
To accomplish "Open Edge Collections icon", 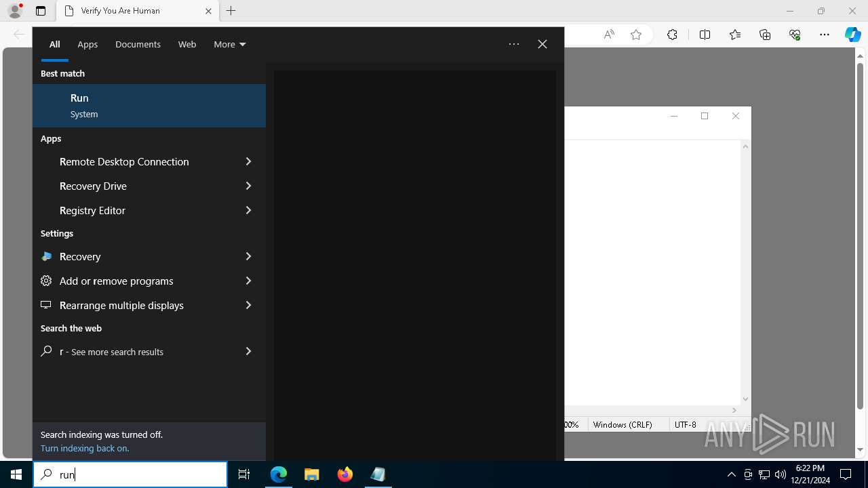I will (765, 35).
